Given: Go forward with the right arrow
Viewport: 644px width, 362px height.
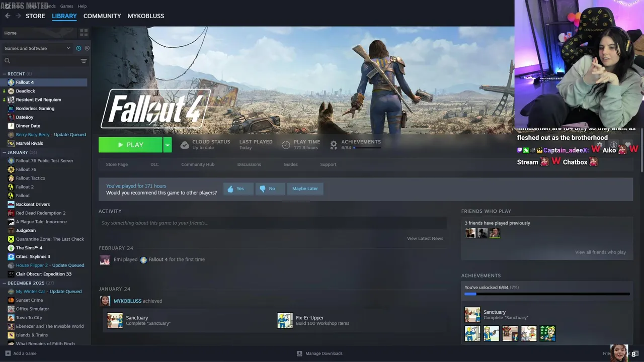Looking at the screenshot, I should pyautogui.click(x=18, y=16).
